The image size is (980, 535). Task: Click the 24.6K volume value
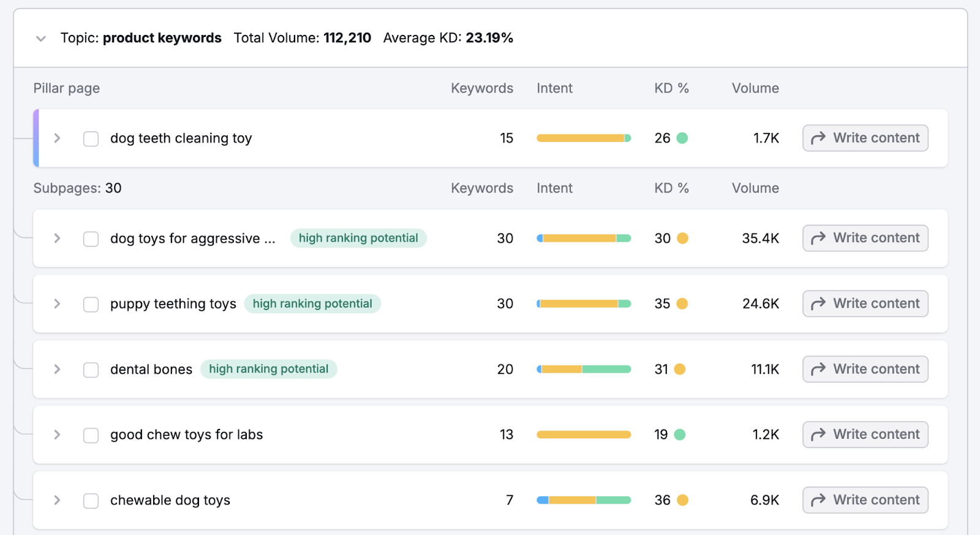coord(761,304)
